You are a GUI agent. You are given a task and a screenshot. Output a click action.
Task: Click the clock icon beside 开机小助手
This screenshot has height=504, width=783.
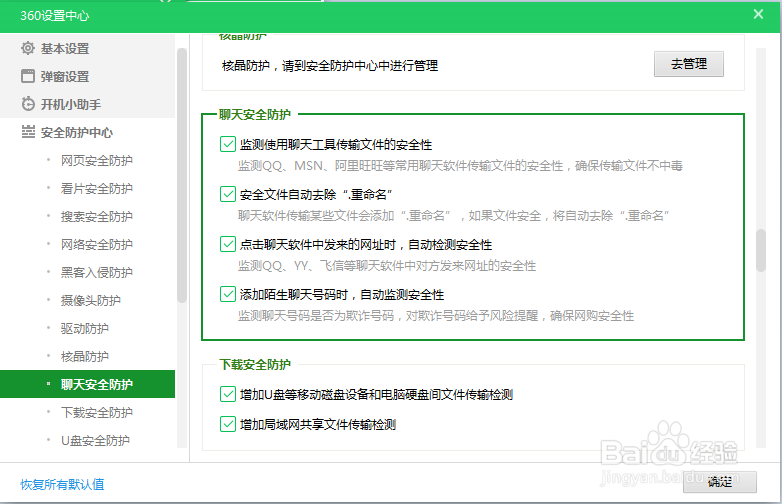click(28, 104)
